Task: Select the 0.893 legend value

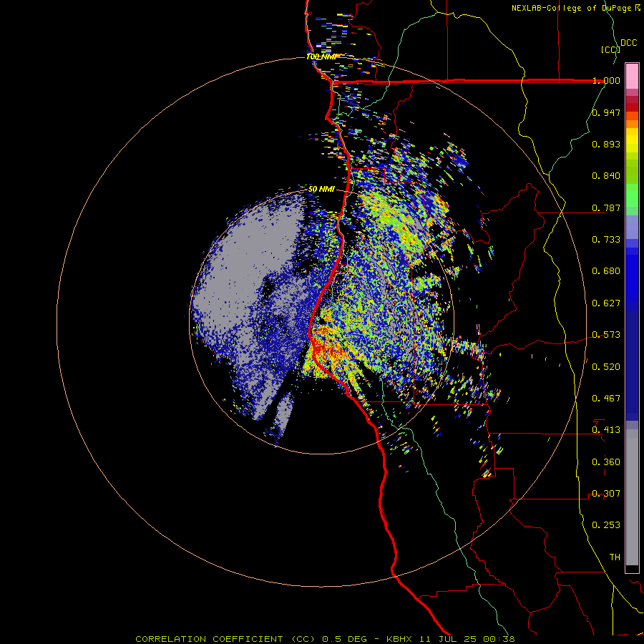Action: (606, 144)
